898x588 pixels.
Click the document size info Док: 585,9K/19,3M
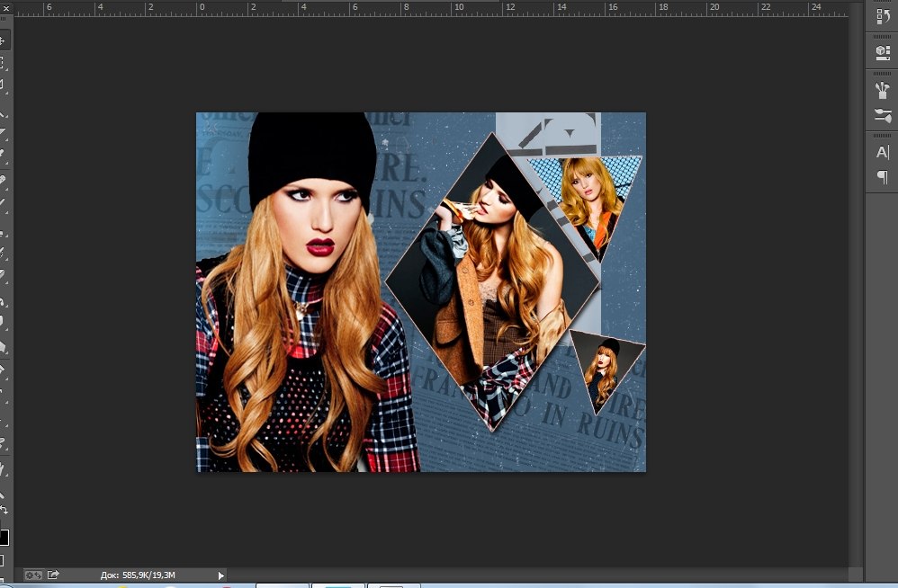pyautogui.click(x=137, y=575)
